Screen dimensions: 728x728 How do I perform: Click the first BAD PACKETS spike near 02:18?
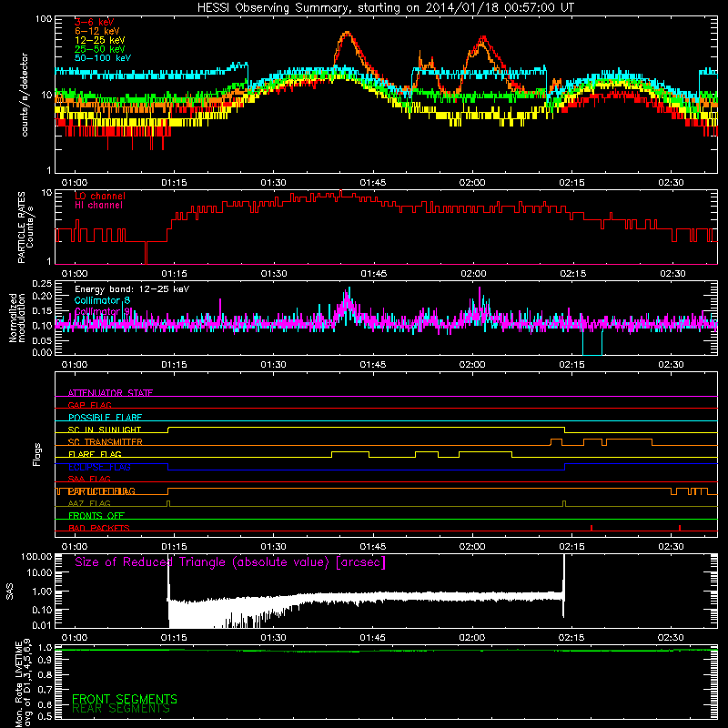pos(591,528)
